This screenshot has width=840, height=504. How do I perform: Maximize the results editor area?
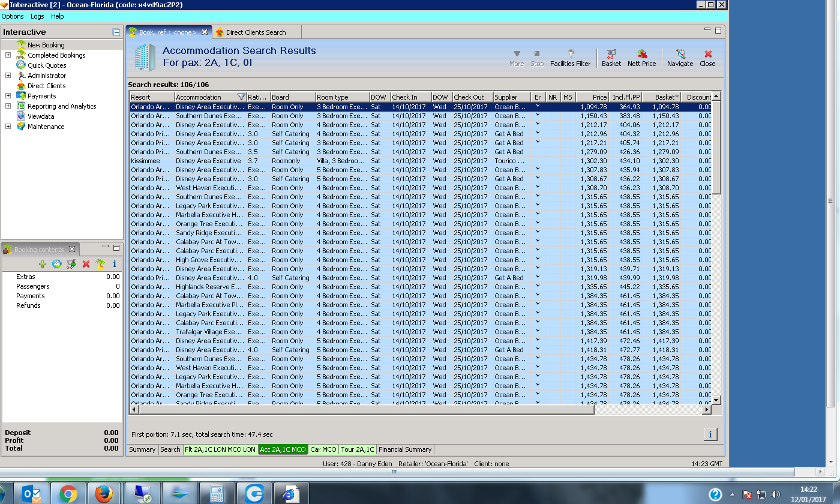tap(718, 30)
